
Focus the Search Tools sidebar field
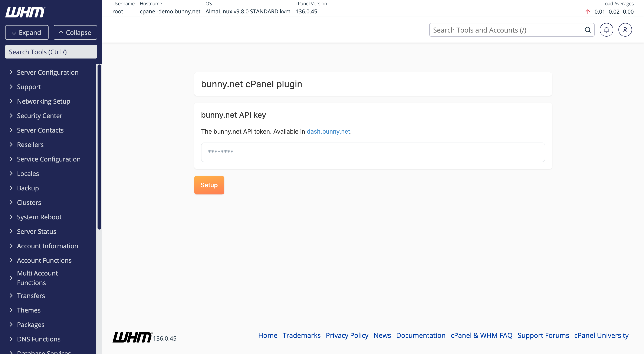pos(51,52)
